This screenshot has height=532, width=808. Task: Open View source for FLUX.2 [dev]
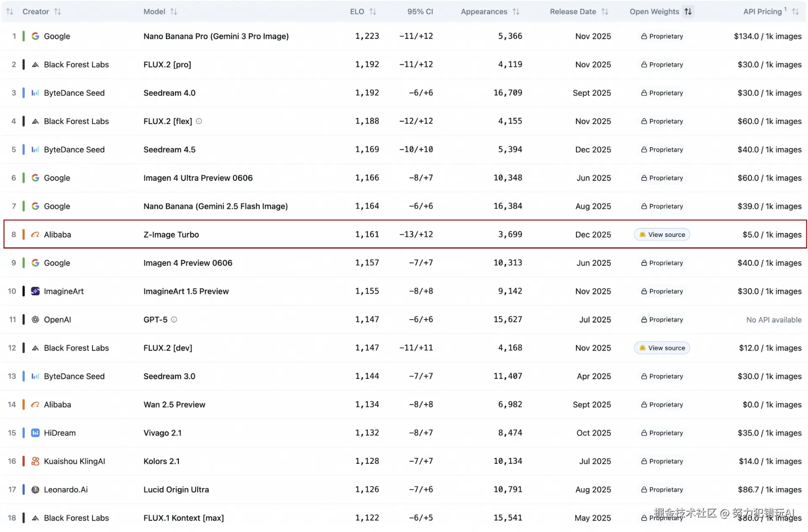click(662, 348)
